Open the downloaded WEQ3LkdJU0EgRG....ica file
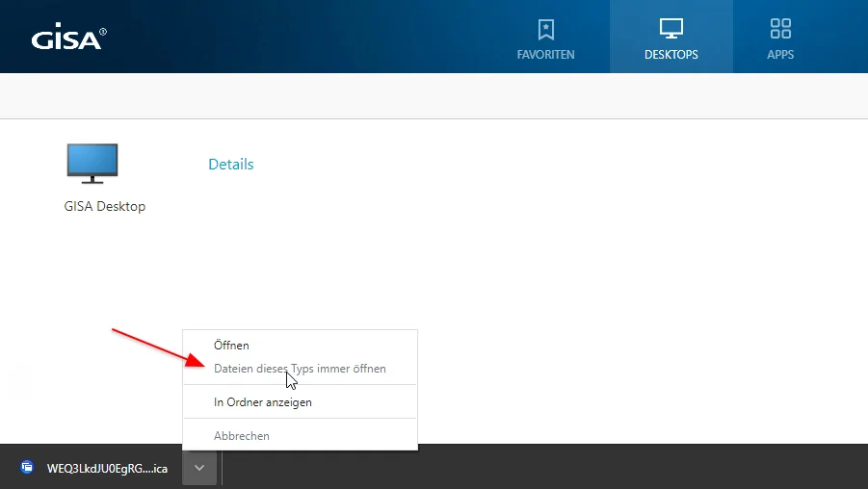 click(x=107, y=469)
